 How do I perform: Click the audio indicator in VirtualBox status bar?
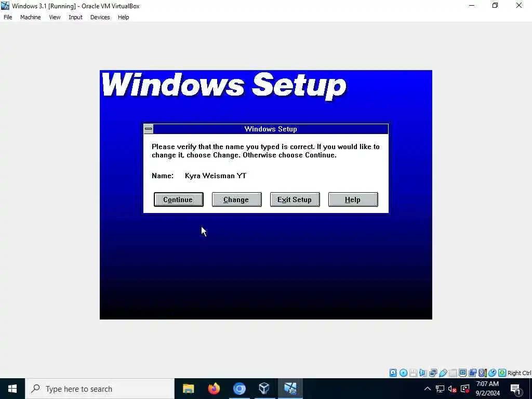(423, 373)
